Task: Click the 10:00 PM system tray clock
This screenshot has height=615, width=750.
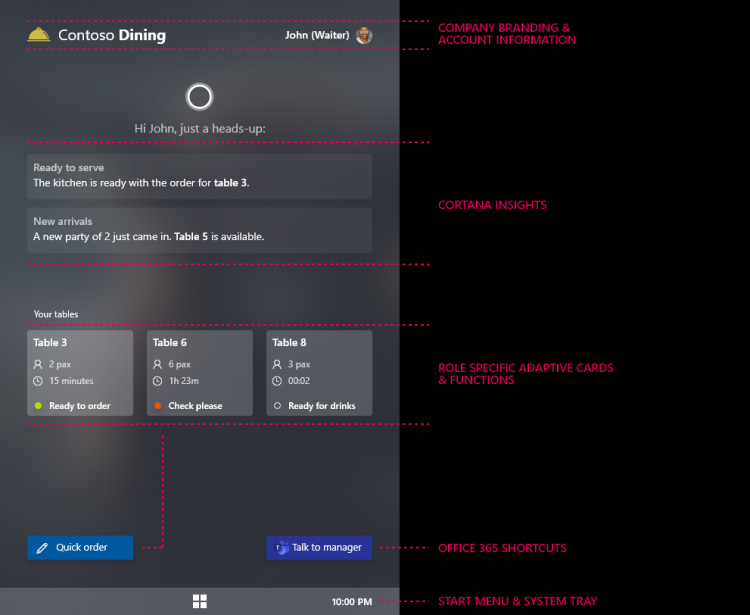Action: pos(351,602)
